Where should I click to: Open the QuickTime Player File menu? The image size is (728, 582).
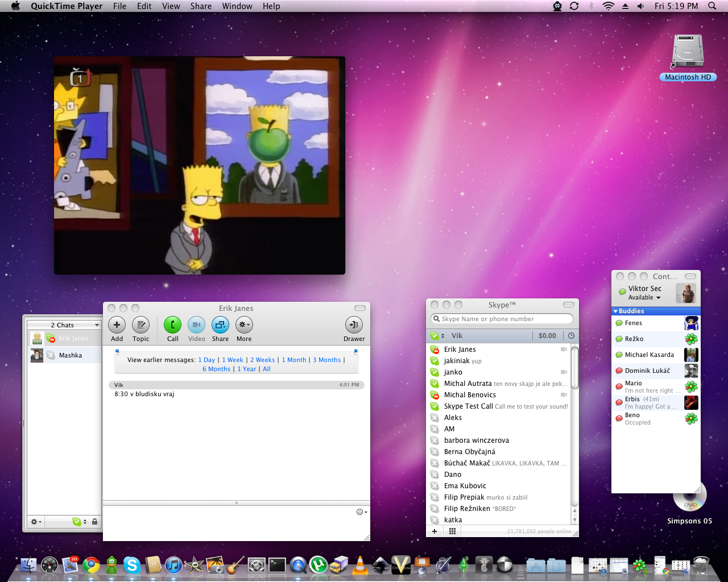pos(120,6)
